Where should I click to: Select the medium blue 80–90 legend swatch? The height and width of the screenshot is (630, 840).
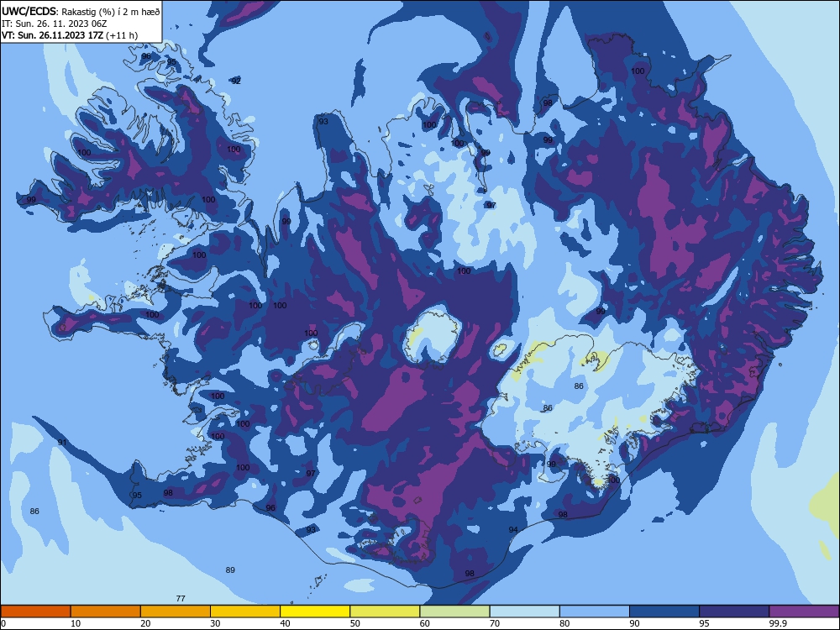point(595,612)
